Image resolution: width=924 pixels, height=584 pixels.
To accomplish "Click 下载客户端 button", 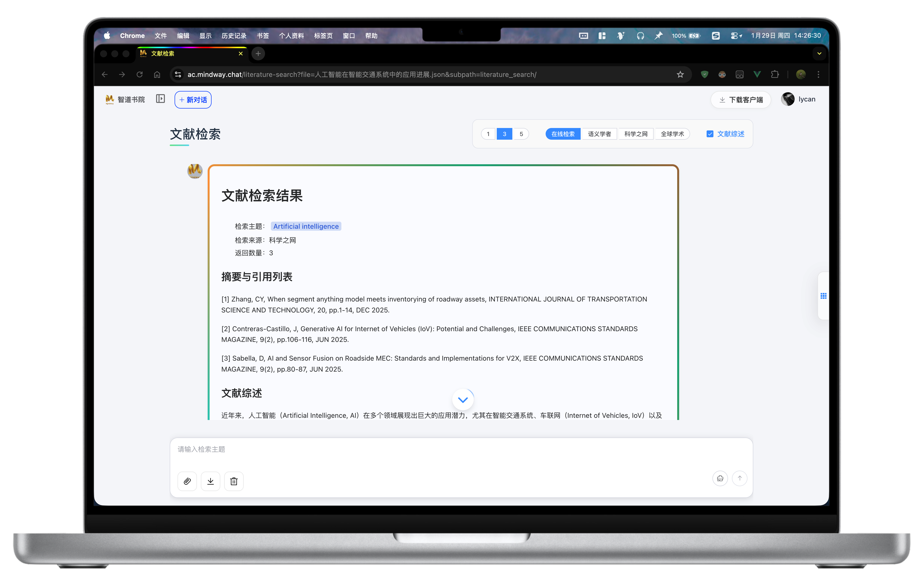I will click(741, 100).
